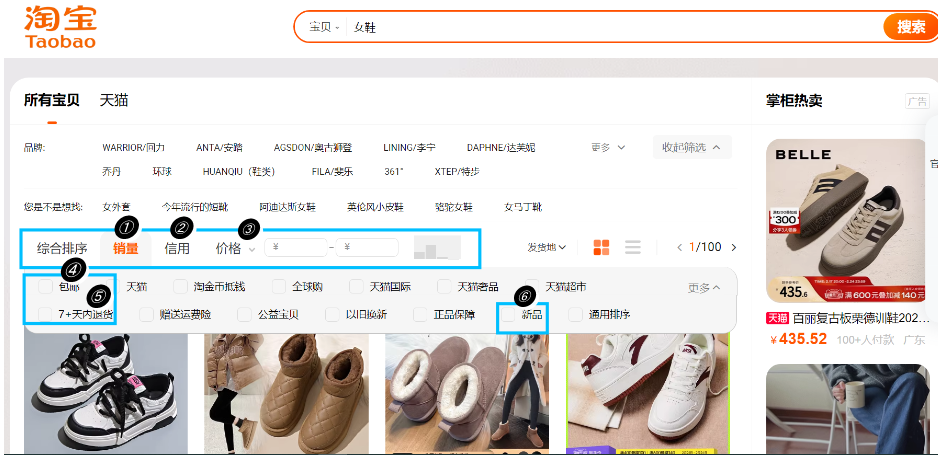This screenshot has height=462, width=938.
Task: Open 百丽复古板栗德训鞋 product title
Action: [860, 318]
